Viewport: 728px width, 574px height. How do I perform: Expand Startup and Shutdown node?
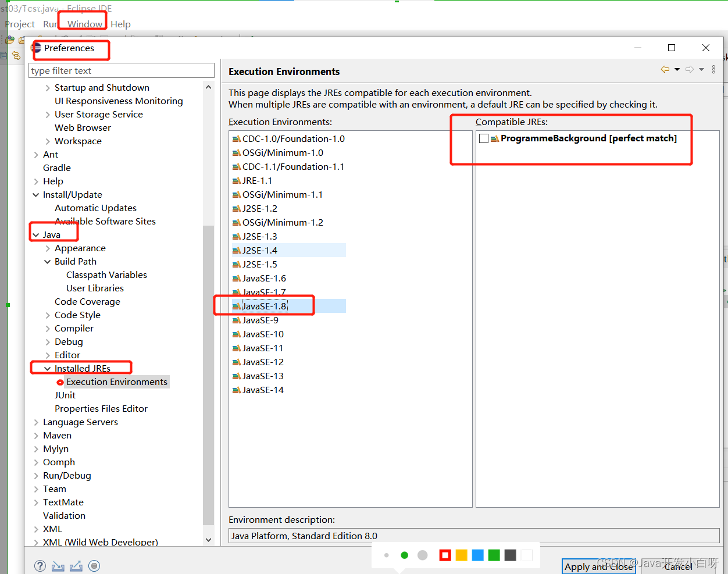(48, 88)
